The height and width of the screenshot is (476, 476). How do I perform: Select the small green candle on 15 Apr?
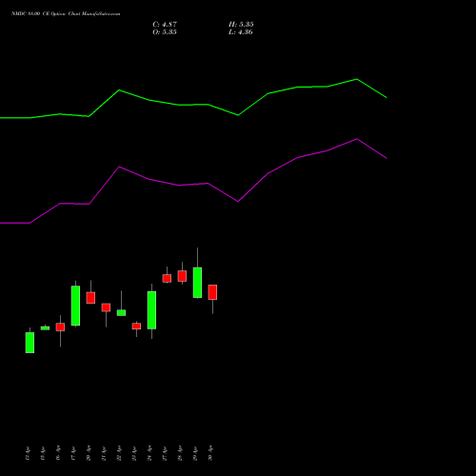pyautogui.click(x=45, y=328)
